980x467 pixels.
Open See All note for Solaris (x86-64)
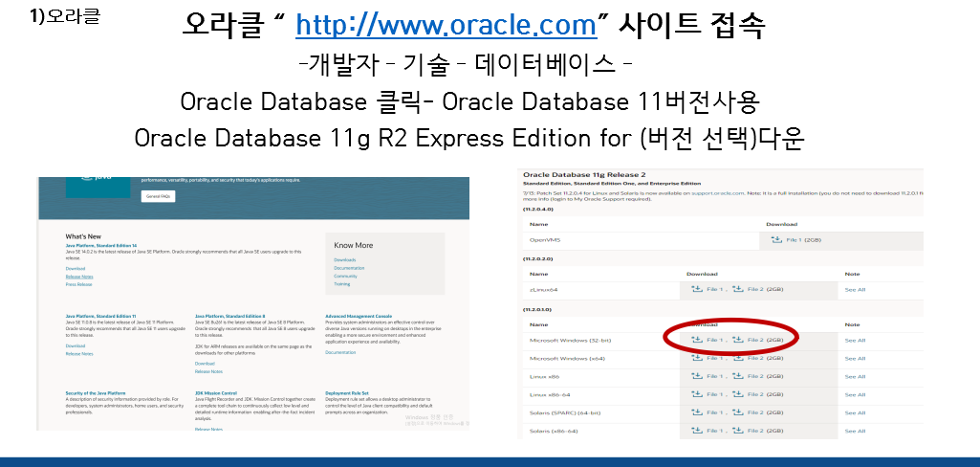pyautogui.click(x=855, y=431)
